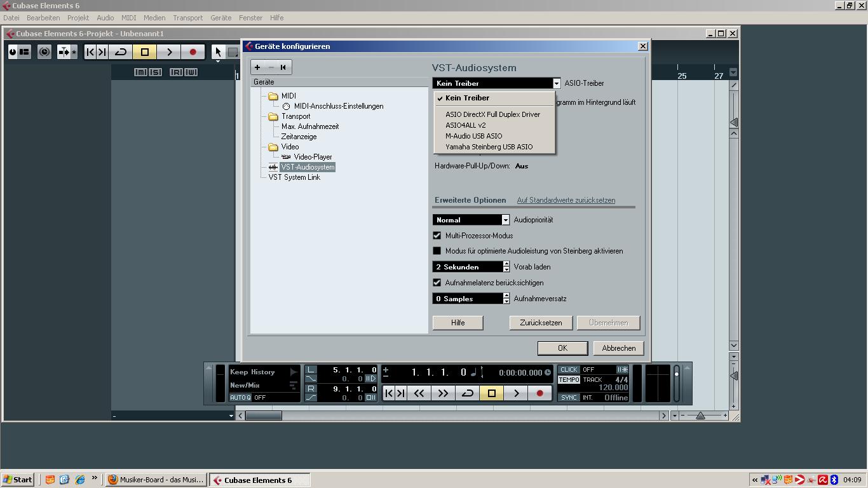The height and width of the screenshot is (488, 868).
Task: Toggle Auto-Scroll button in project toolbar
Action: click(x=64, y=52)
